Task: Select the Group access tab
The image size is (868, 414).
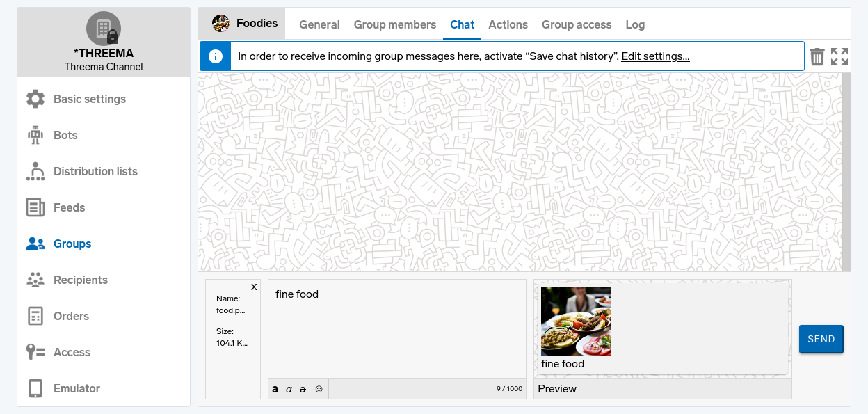Action: [x=577, y=24]
